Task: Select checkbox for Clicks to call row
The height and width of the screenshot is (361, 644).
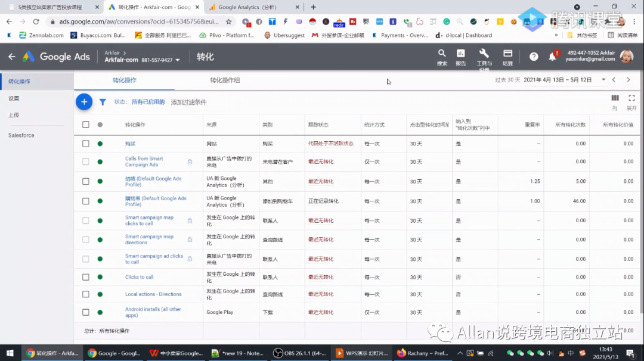Action: (86, 277)
